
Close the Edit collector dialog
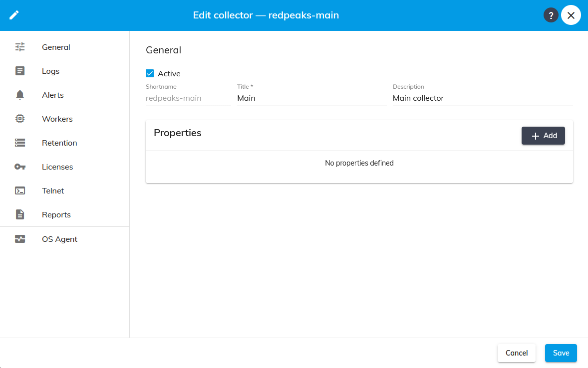click(x=571, y=15)
